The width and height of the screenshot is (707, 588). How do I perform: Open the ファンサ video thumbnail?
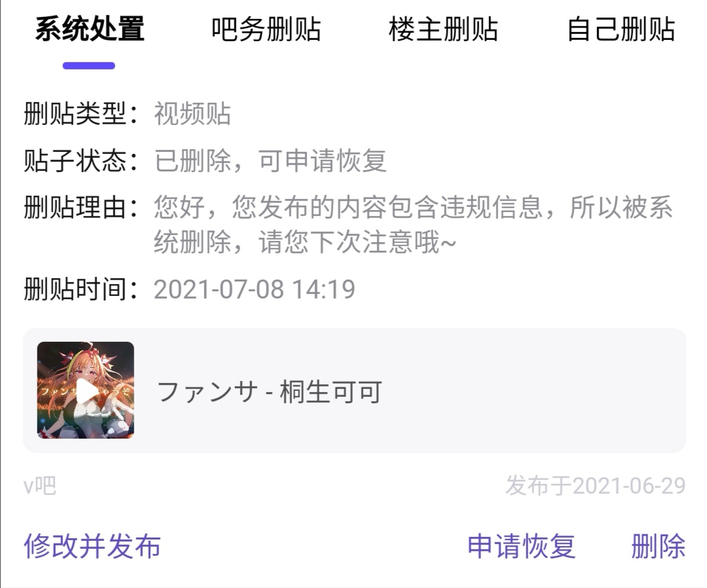click(x=86, y=390)
